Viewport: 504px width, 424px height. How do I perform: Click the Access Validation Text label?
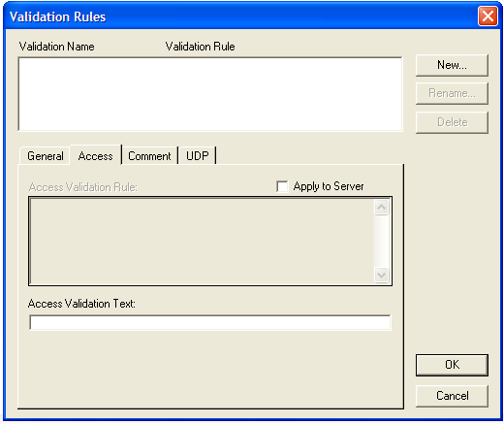(81, 304)
